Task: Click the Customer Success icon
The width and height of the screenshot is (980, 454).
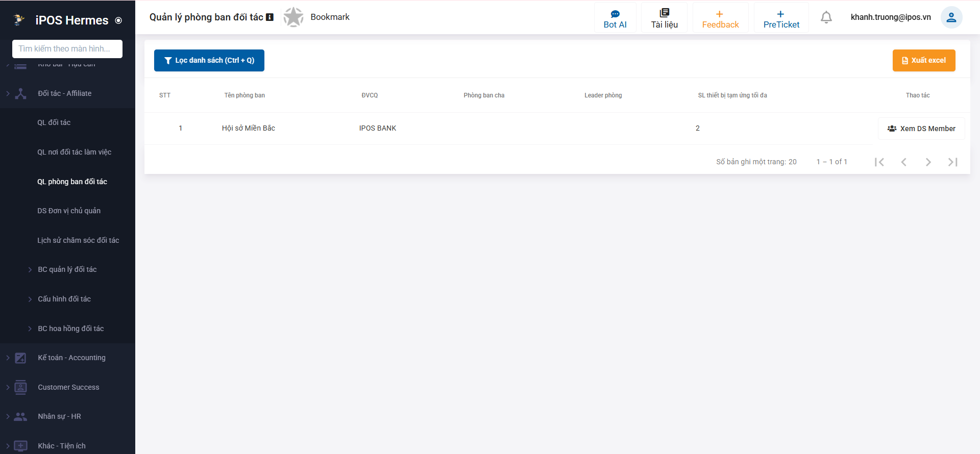Action: (x=20, y=387)
